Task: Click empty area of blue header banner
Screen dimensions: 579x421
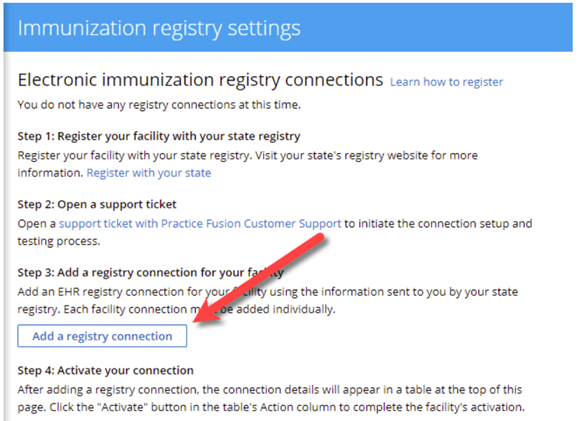Action: tap(436, 28)
